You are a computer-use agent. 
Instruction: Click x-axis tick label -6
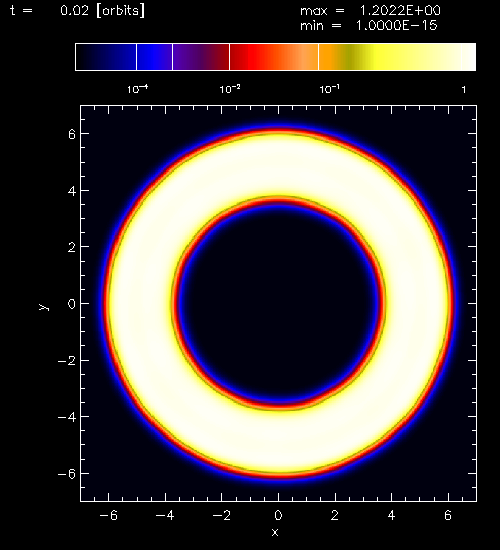(x=108, y=515)
